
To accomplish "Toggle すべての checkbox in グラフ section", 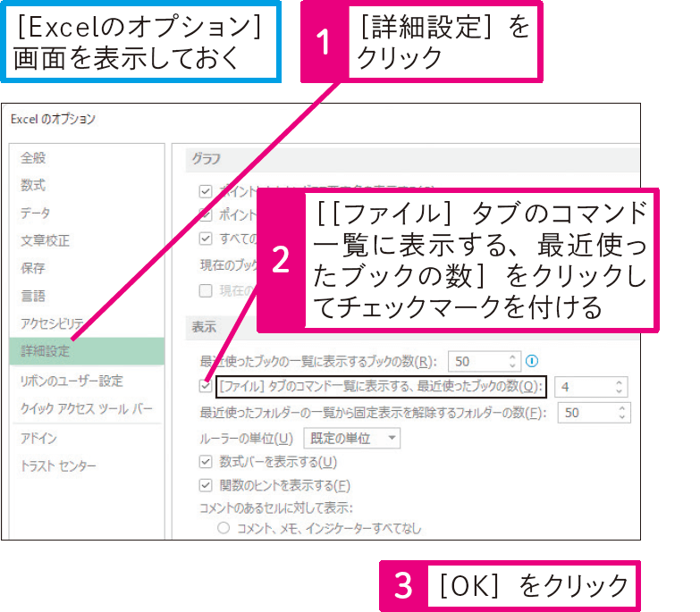I will 206,239.
